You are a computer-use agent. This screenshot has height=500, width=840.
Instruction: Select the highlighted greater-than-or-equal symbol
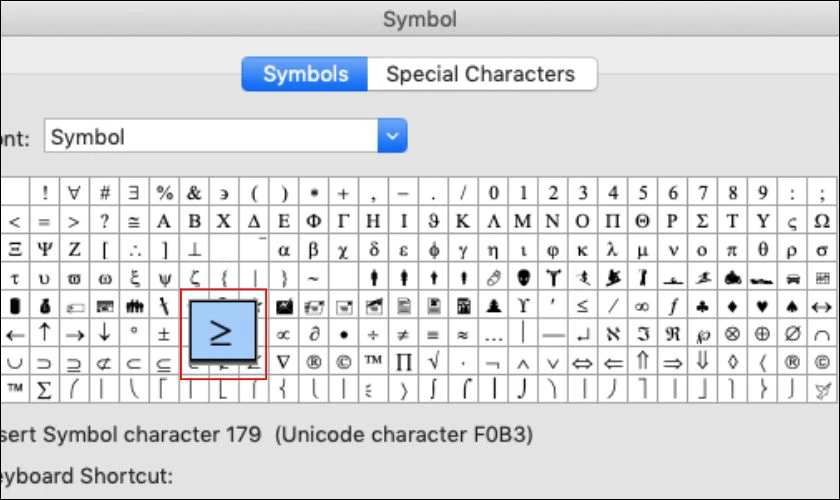[223, 331]
